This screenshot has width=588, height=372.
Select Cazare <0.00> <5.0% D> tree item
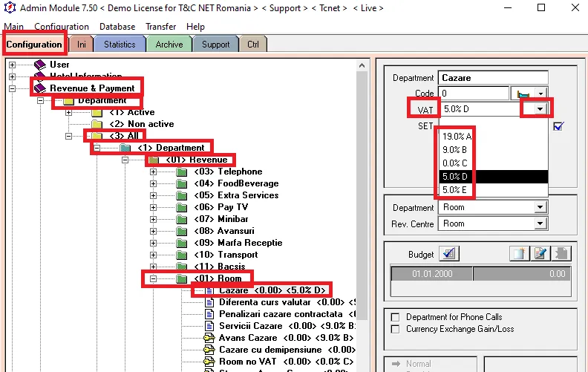tap(272, 290)
